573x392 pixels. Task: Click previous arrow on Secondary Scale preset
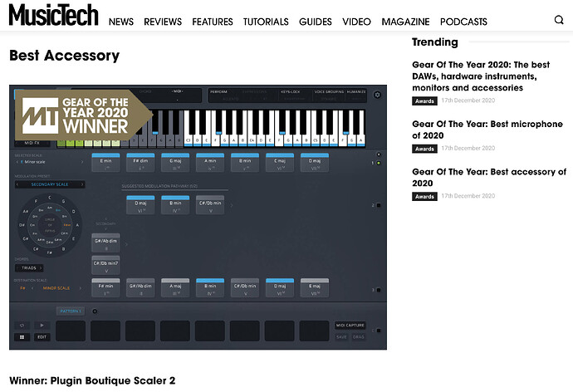(17, 184)
